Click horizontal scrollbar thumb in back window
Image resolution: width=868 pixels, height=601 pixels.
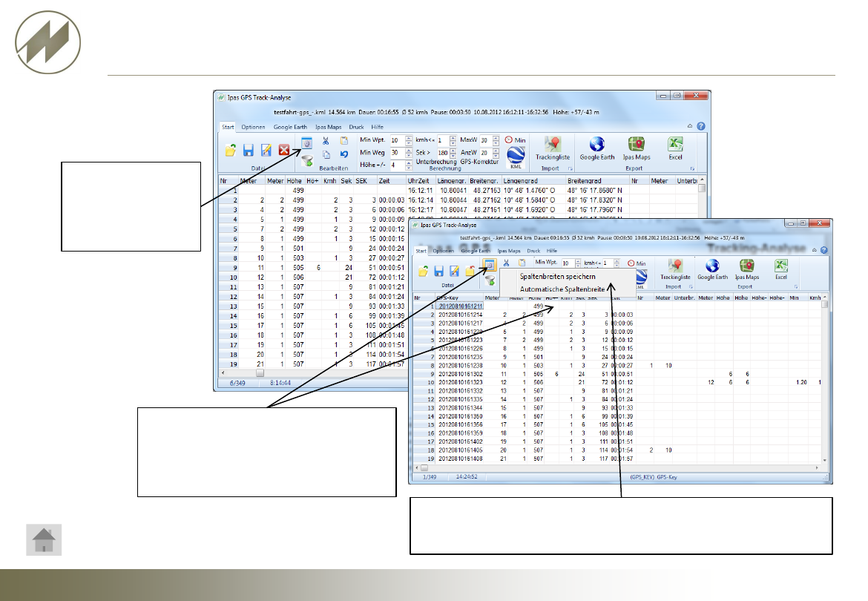[x=260, y=373]
